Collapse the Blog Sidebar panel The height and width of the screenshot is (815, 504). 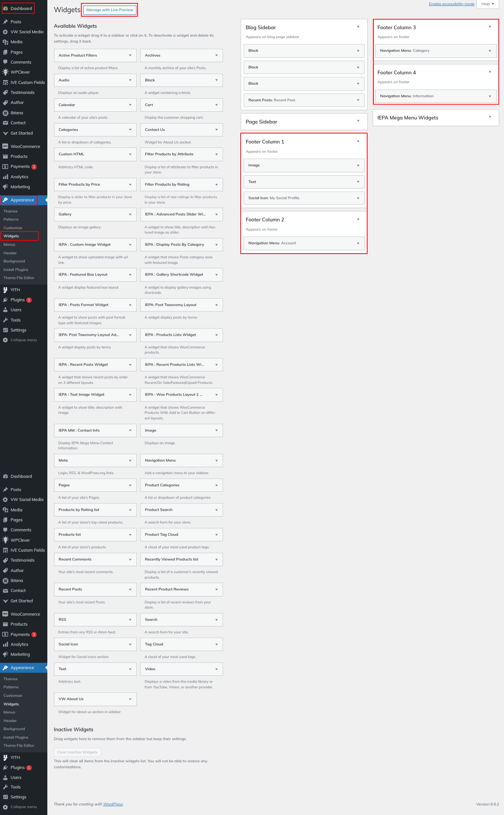coord(358,27)
